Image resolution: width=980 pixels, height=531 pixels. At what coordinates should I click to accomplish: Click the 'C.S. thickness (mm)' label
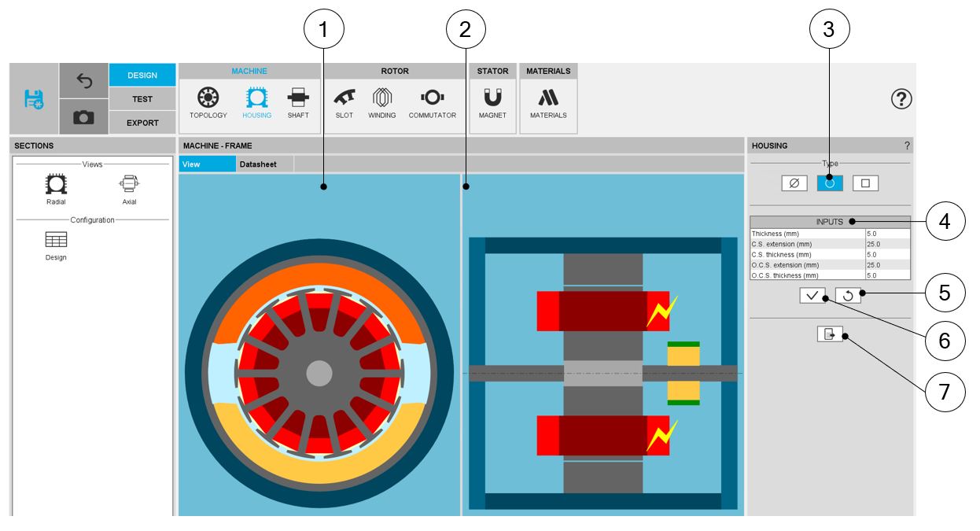[x=781, y=254]
